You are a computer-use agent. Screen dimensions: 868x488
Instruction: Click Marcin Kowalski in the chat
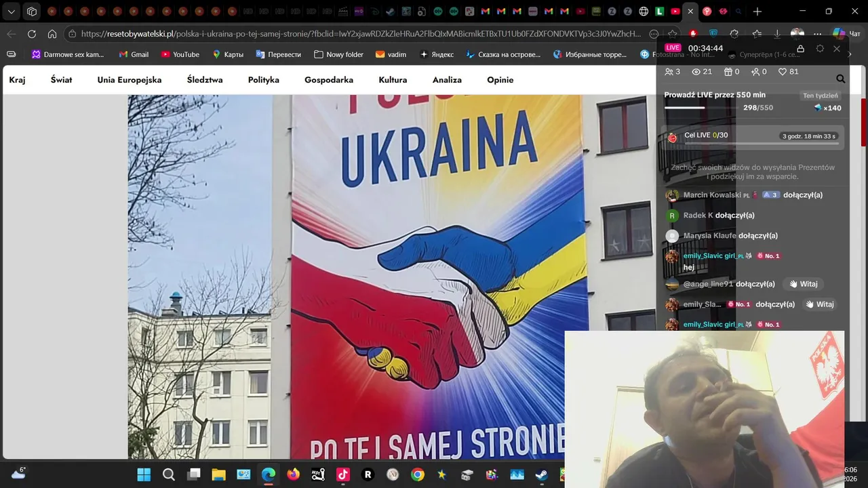[x=712, y=195]
